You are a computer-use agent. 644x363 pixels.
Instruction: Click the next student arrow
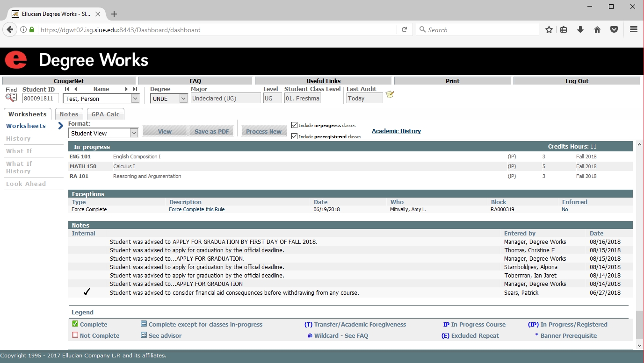point(126,89)
